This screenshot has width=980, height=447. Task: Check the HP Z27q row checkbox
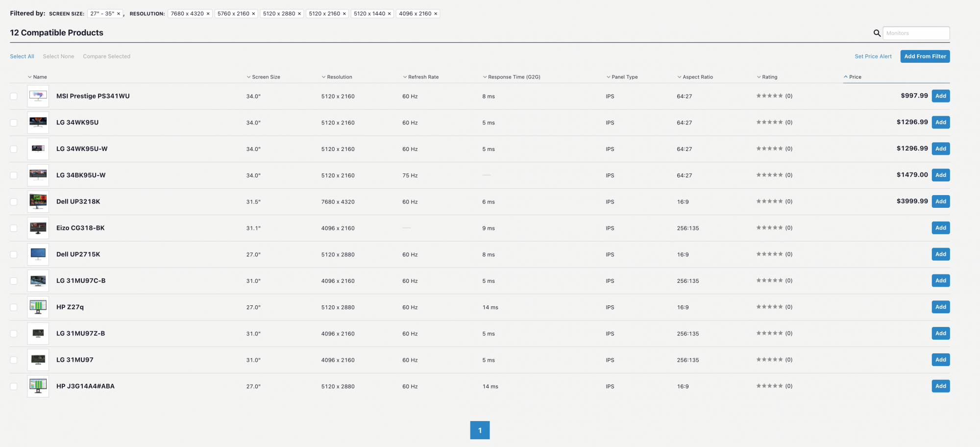[x=14, y=308]
